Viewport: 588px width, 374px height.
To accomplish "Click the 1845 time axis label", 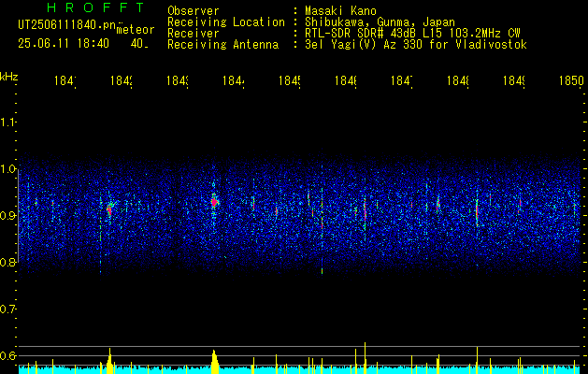I will [x=290, y=80].
